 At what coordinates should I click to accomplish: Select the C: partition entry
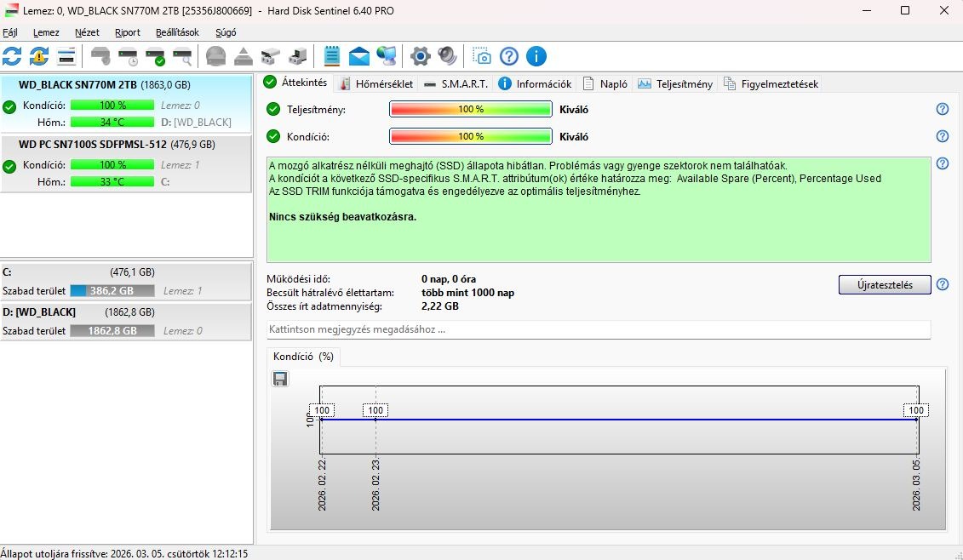click(x=126, y=281)
